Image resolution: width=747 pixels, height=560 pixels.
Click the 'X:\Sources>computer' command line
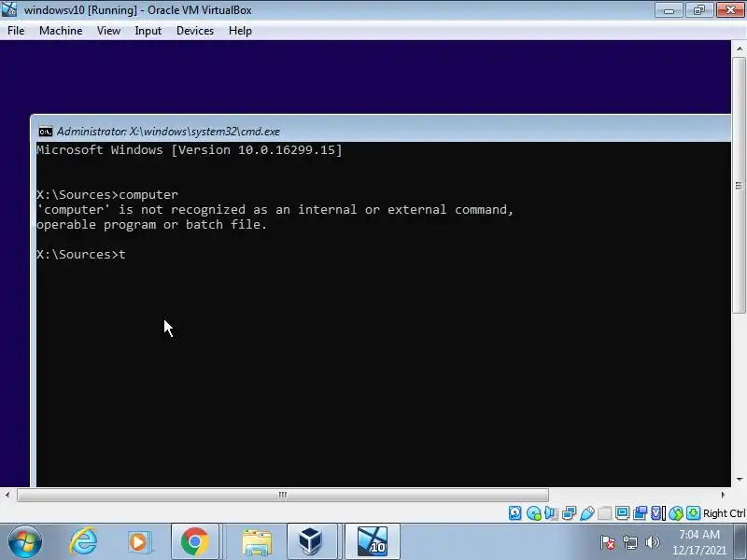pos(107,195)
